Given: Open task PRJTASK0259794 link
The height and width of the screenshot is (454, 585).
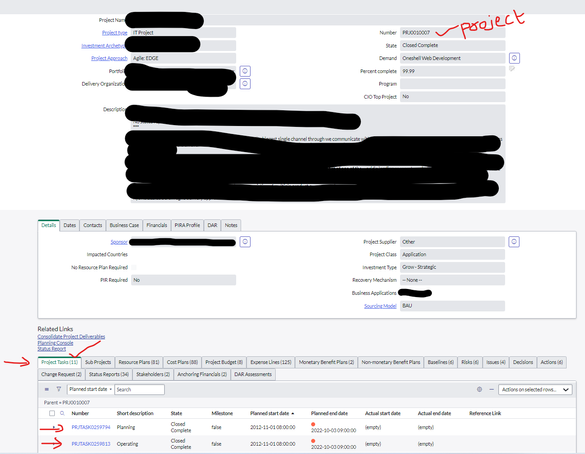Looking at the screenshot, I should [91, 427].
